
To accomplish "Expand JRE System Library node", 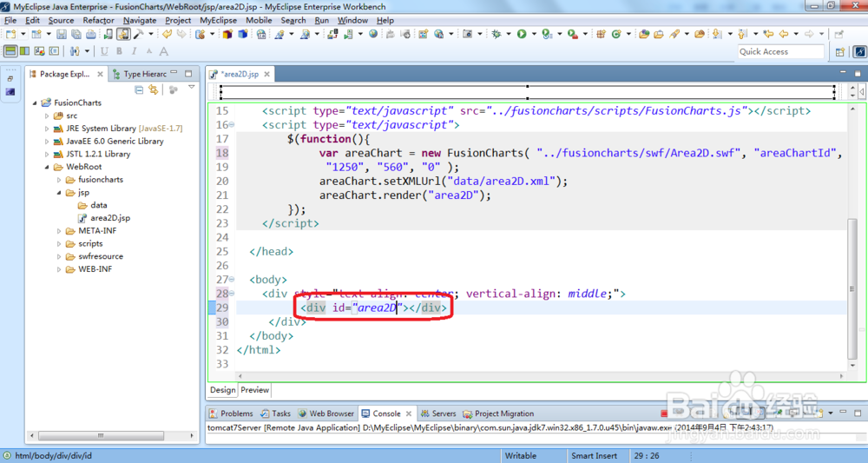I will point(47,129).
